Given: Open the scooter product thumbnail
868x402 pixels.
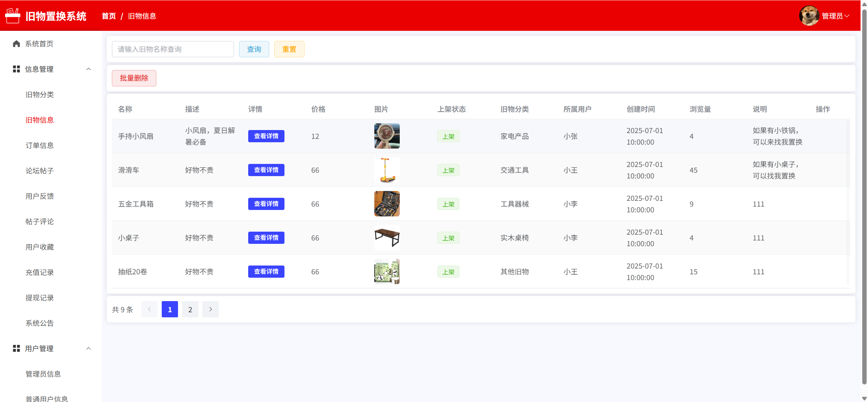Looking at the screenshot, I should (x=387, y=170).
